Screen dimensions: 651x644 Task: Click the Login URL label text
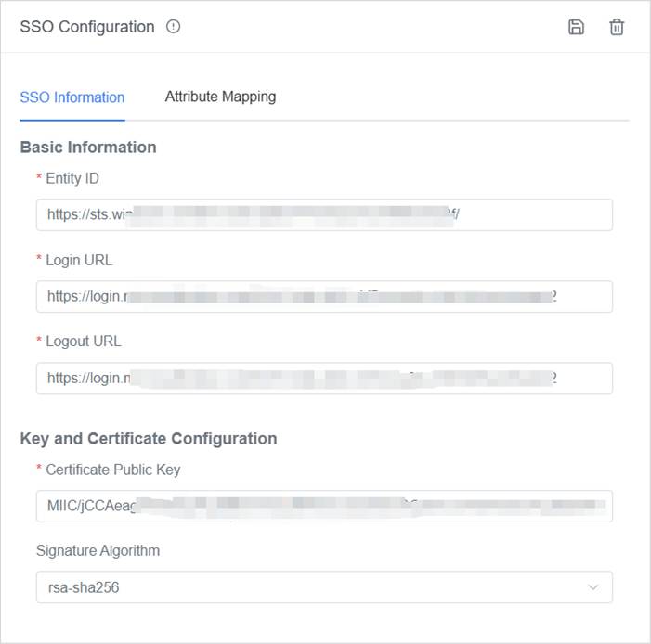pos(79,260)
